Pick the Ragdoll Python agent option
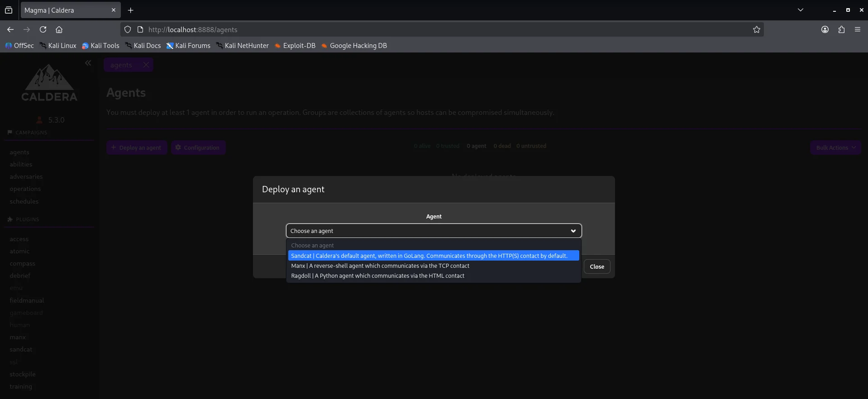This screenshot has width=868, height=399. coord(377,276)
